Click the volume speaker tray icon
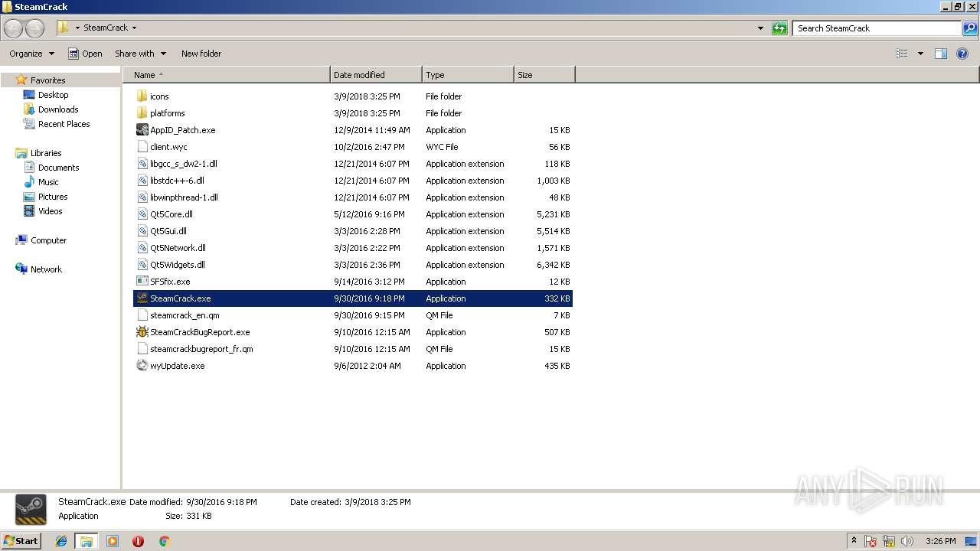 point(907,541)
